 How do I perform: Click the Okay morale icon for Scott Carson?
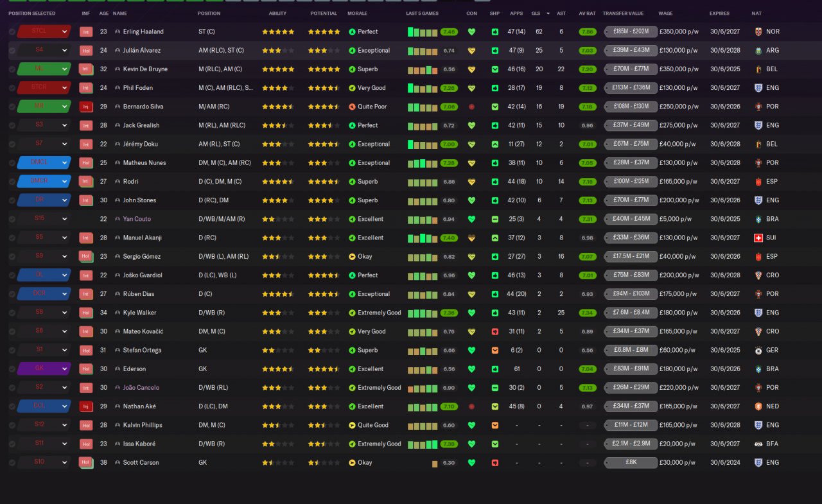[x=352, y=462]
